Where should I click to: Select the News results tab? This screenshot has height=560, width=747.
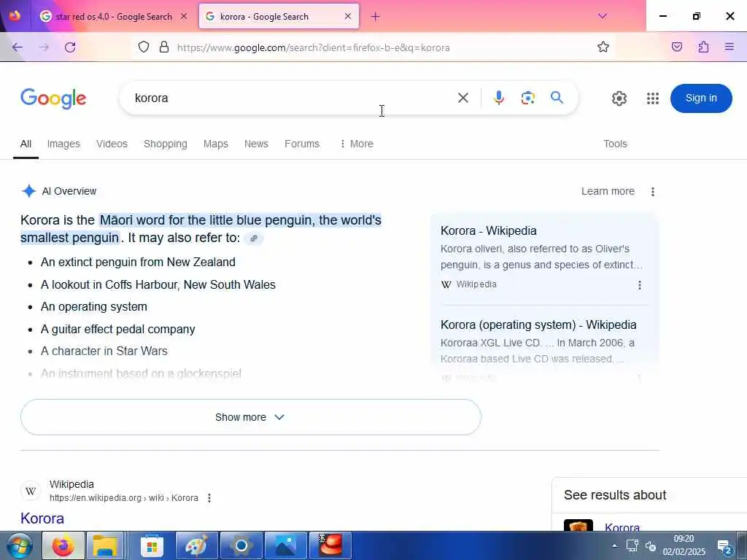[256, 144]
